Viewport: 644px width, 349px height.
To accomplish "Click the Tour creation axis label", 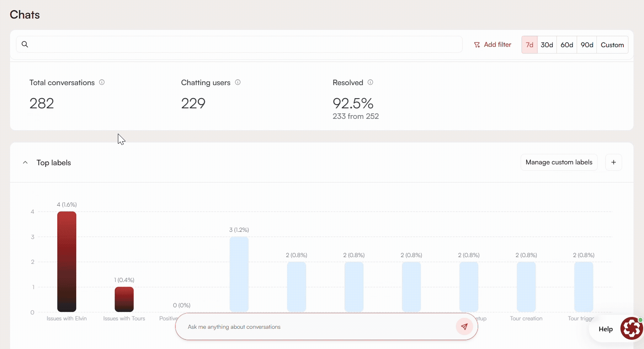I will (526, 319).
